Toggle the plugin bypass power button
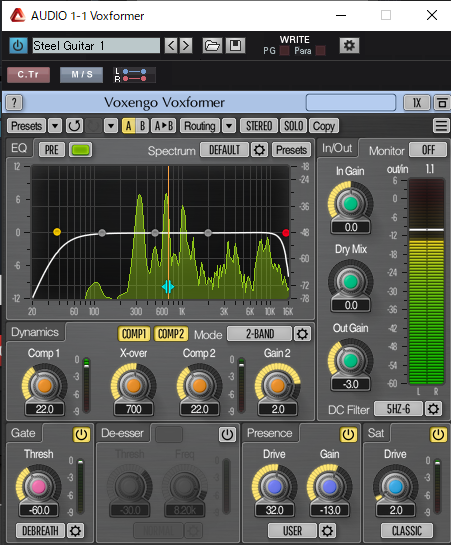451x545 pixels. 18,46
